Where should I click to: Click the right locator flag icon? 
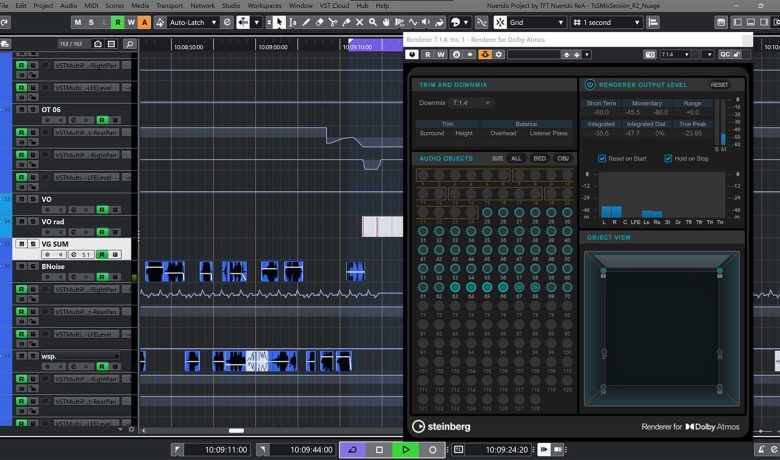click(263, 450)
